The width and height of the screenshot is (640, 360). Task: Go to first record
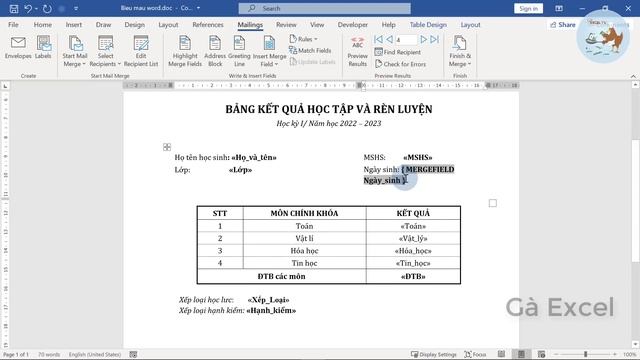click(378, 40)
